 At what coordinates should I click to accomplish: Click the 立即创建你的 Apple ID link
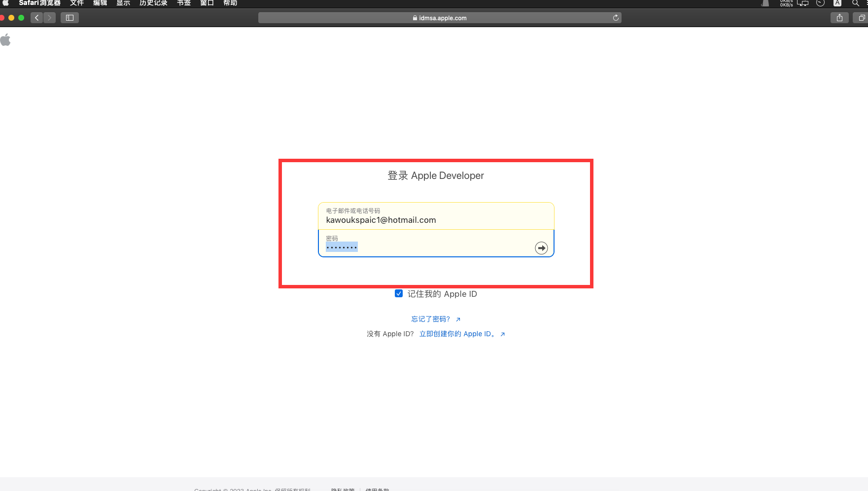click(462, 334)
